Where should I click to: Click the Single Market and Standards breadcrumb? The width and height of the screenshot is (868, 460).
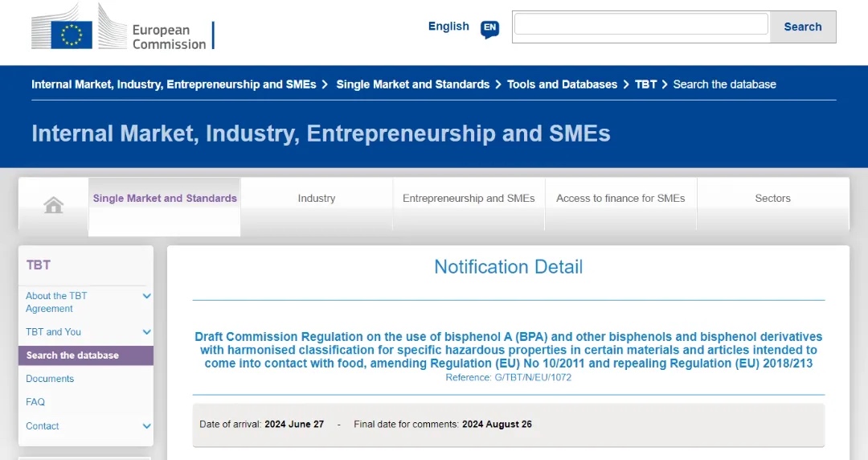(412, 84)
